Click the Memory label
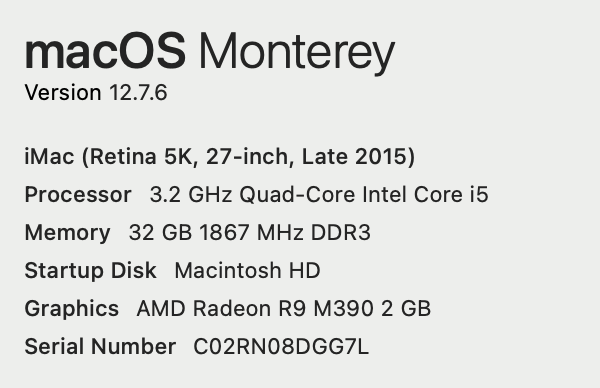600x388 pixels. (67, 233)
